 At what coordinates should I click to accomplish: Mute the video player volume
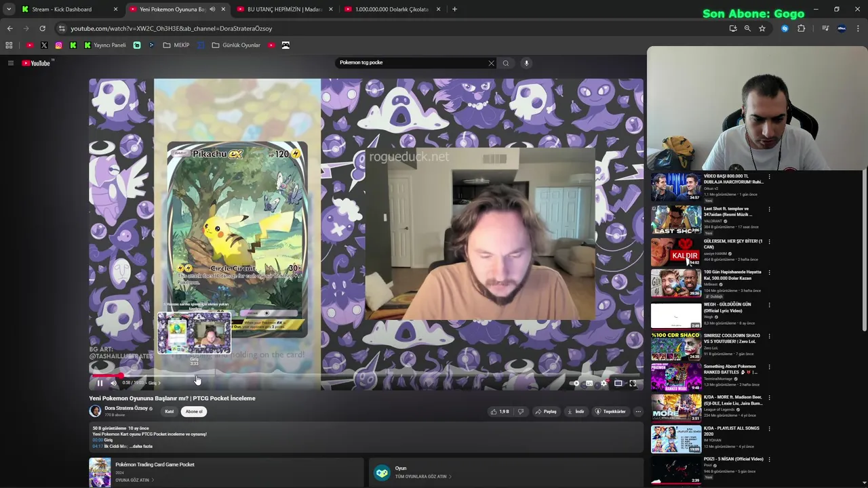coord(113,383)
